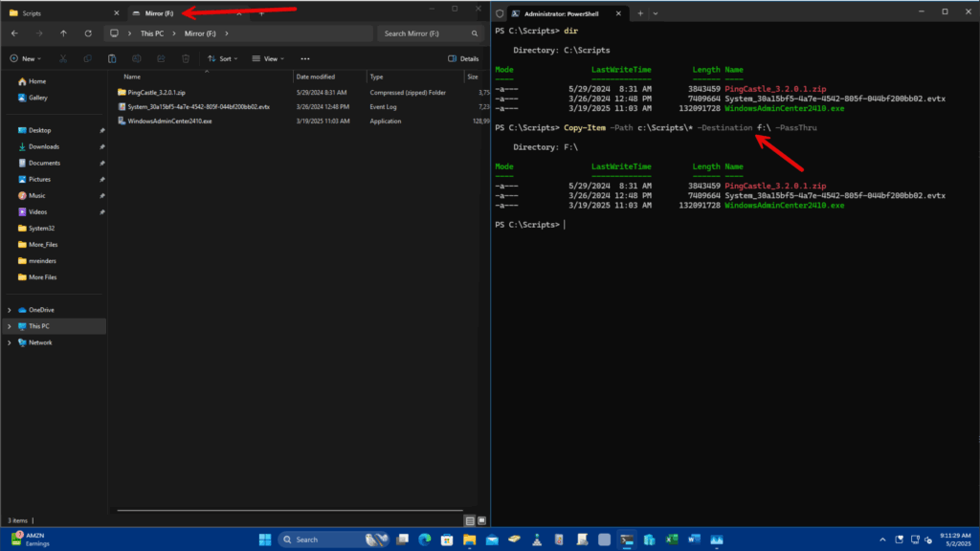Switch to details list view in status bar

470,520
